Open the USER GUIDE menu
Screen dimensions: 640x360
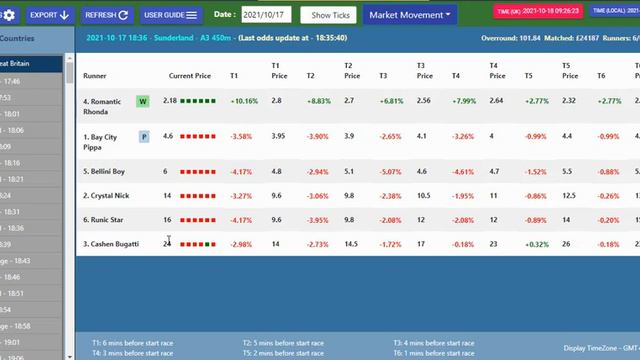tap(171, 15)
